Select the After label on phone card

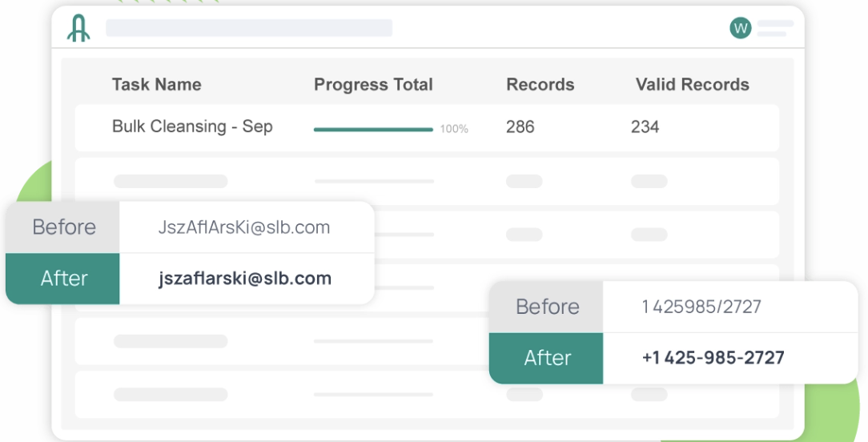547,358
